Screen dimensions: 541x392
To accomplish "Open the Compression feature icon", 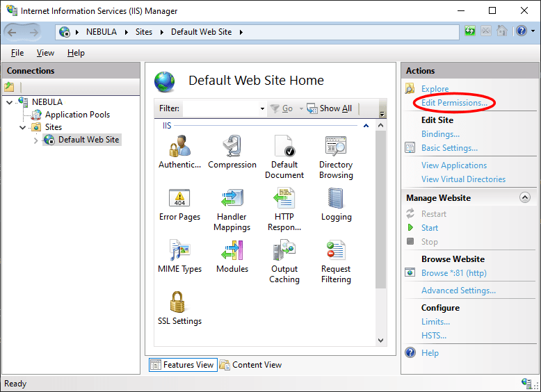I will (232, 146).
